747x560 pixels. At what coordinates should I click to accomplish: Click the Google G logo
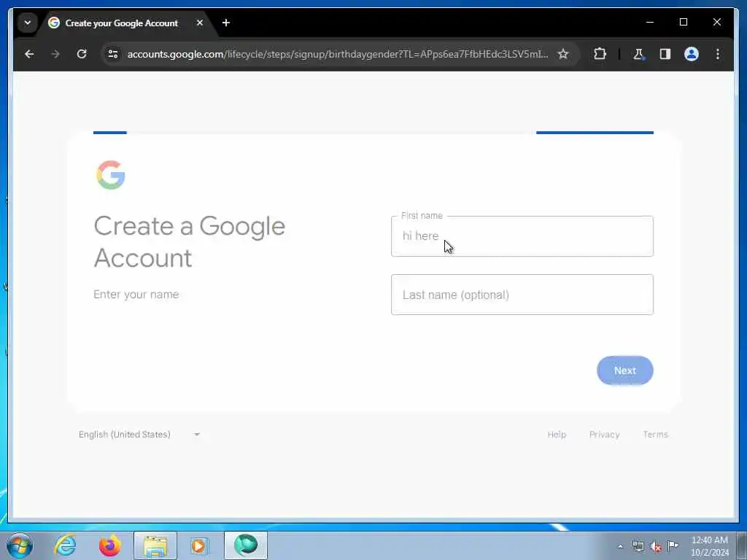(x=111, y=175)
